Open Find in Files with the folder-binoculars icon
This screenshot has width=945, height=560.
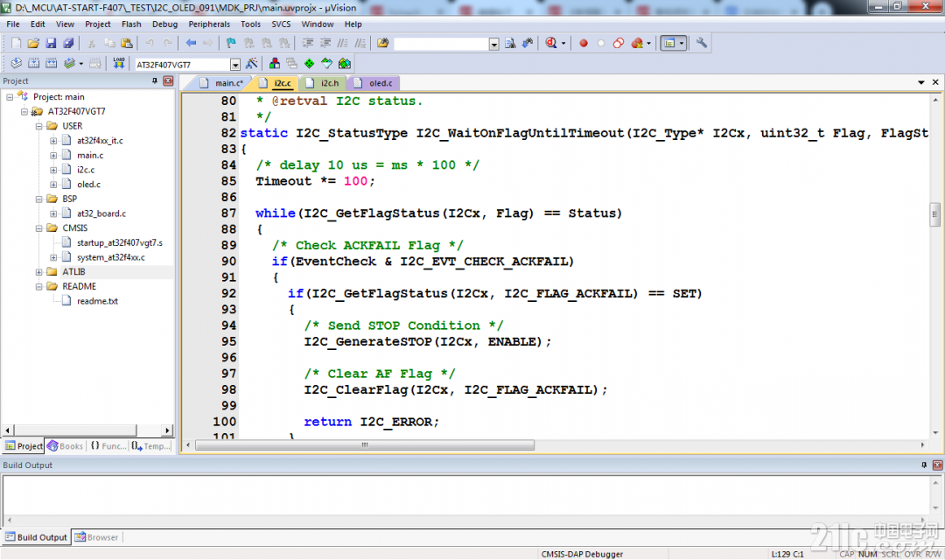(382, 43)
